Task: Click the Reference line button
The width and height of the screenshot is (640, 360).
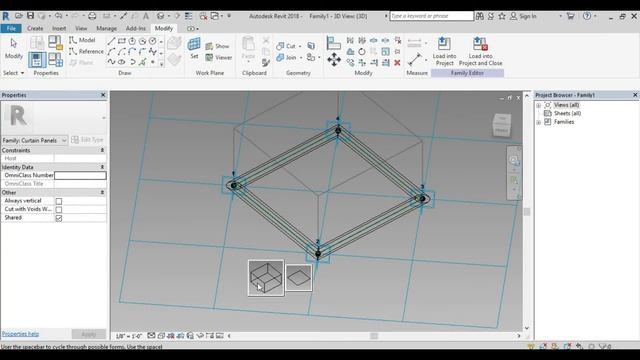Action: [x=86, y=51]
